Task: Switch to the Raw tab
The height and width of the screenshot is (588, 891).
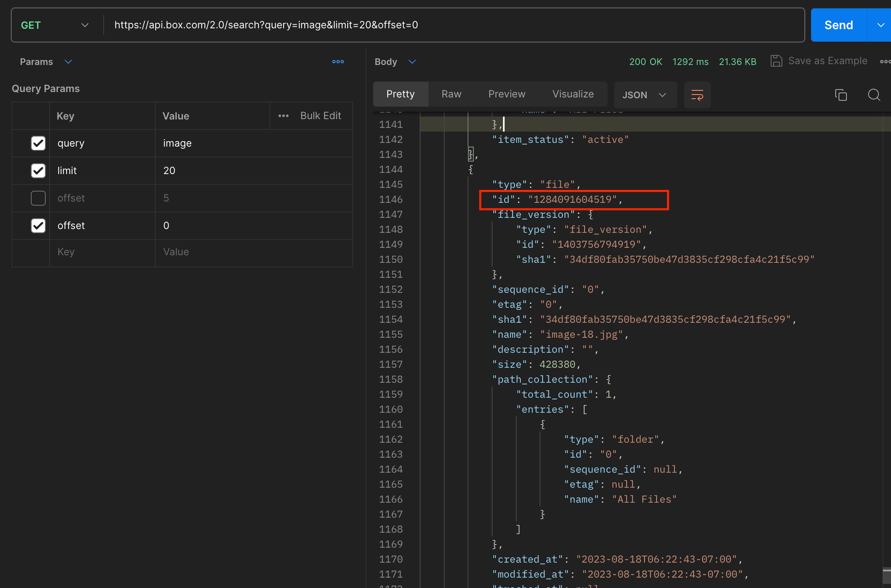Action: tap(451, 94)
